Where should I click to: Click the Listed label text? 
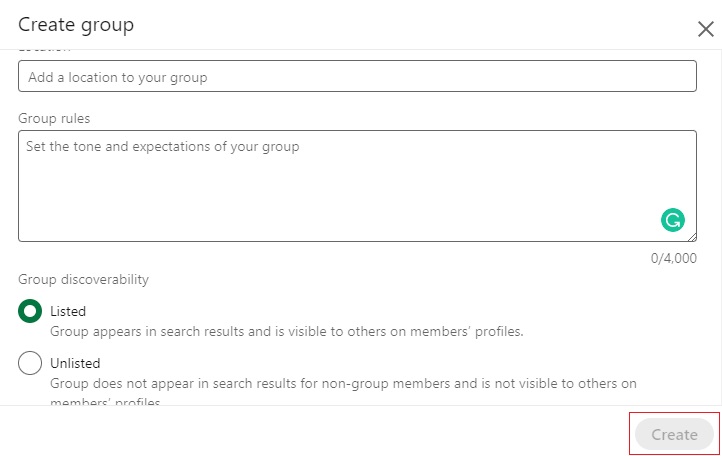[68, 311]
